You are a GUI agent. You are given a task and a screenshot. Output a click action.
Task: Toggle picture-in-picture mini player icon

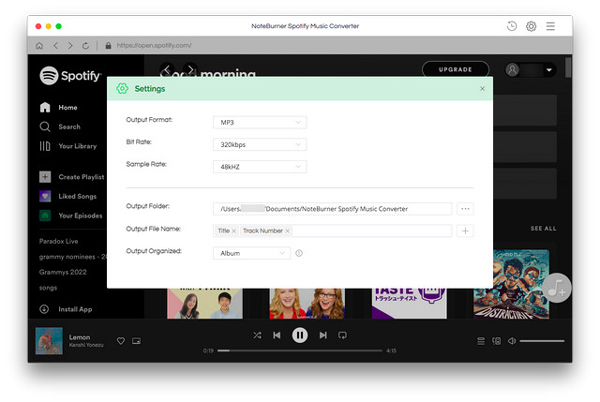[x=136, y=340]
